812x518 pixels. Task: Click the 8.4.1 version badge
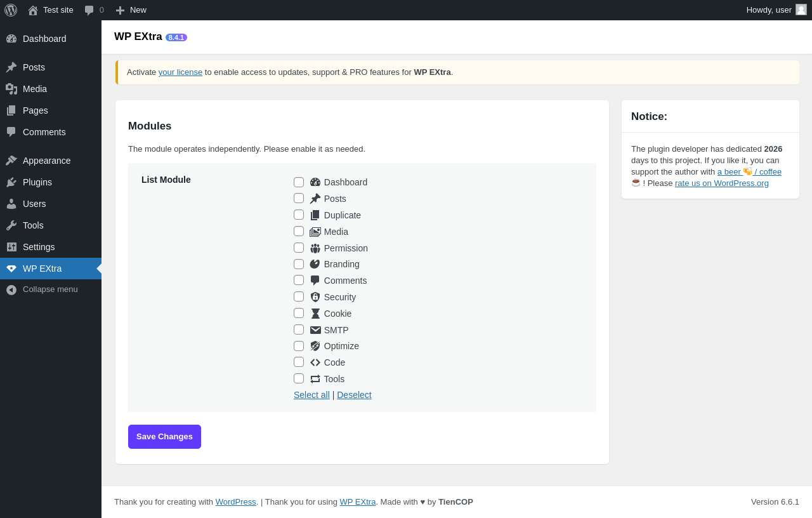click(x=176, y=37)
